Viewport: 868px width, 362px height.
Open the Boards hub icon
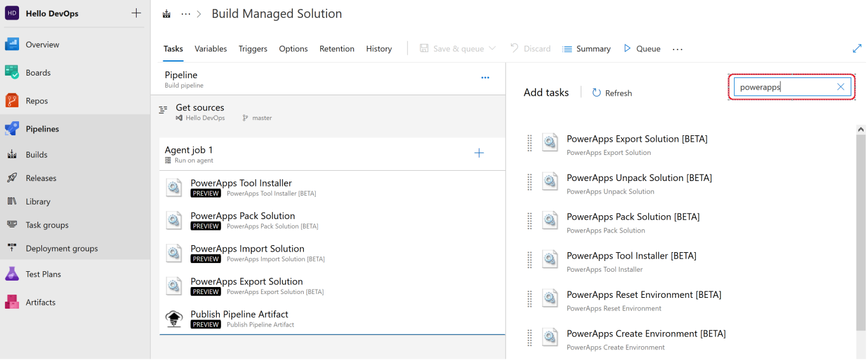click(12, 72)
